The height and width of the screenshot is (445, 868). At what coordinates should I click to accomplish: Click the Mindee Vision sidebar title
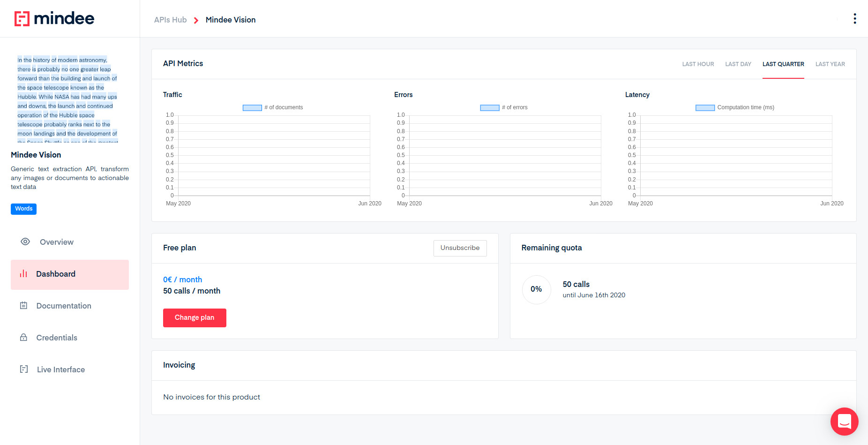tap(36, 155)
